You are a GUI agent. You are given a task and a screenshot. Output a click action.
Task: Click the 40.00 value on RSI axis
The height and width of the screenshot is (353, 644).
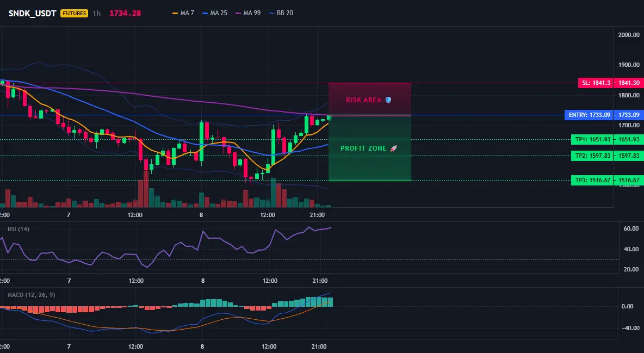tap(631, 249)
